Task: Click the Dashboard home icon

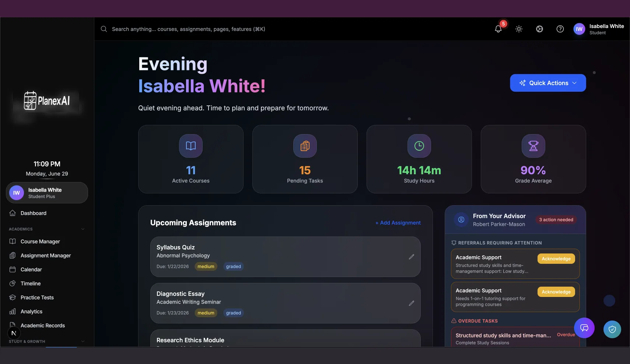Action: pos(13,213)
